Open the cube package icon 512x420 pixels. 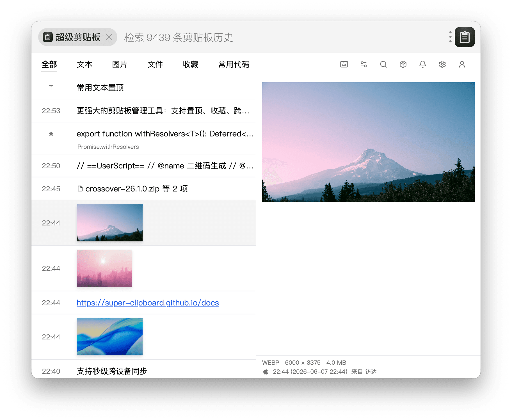tap(403, 64)
